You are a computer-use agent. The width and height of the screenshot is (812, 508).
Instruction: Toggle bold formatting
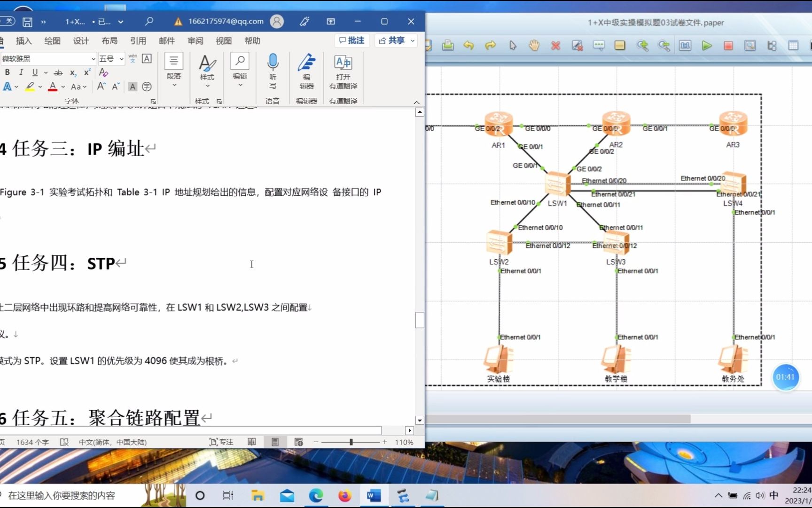[7, 72]
